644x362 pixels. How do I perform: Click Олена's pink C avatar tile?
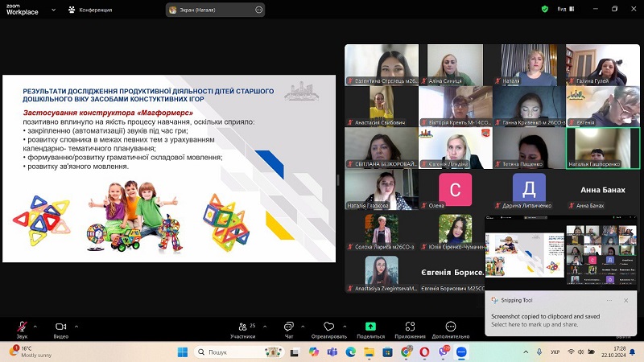(455, 190)
